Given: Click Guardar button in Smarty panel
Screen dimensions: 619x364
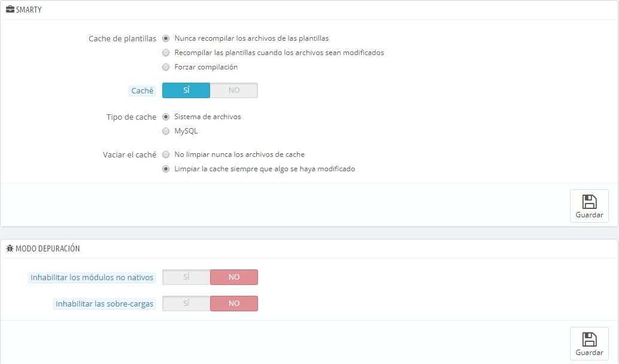Looking at the screenshot, I should [589, 206].
